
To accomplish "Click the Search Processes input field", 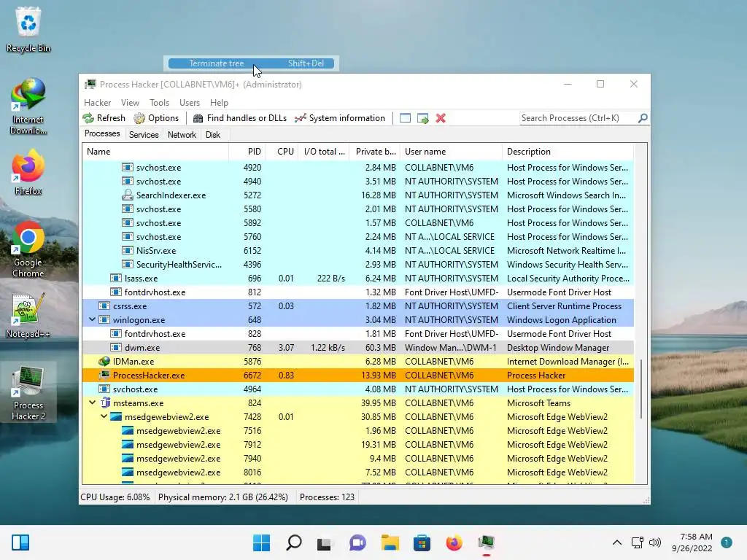I will coord(578,117).
